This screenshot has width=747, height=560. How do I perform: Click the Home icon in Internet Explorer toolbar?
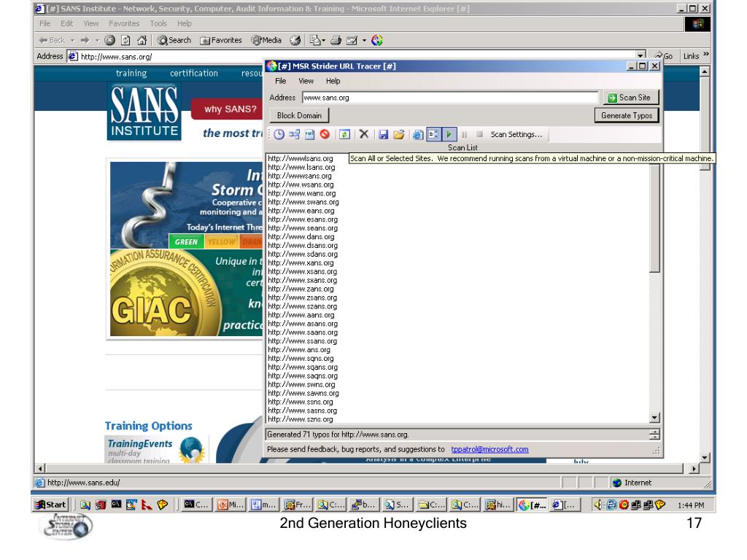click(x=142, y=41)
